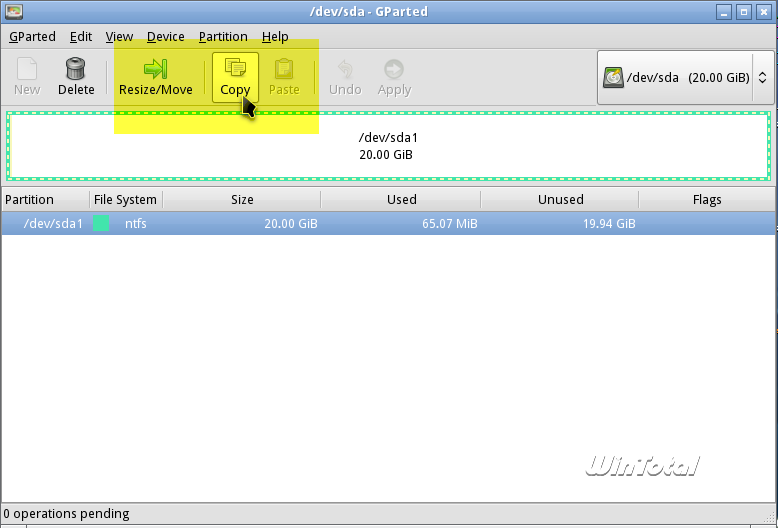The height and width of the screenshot is (528, 778).
Task: Maximize the GParted window
Action: point(744,12)
